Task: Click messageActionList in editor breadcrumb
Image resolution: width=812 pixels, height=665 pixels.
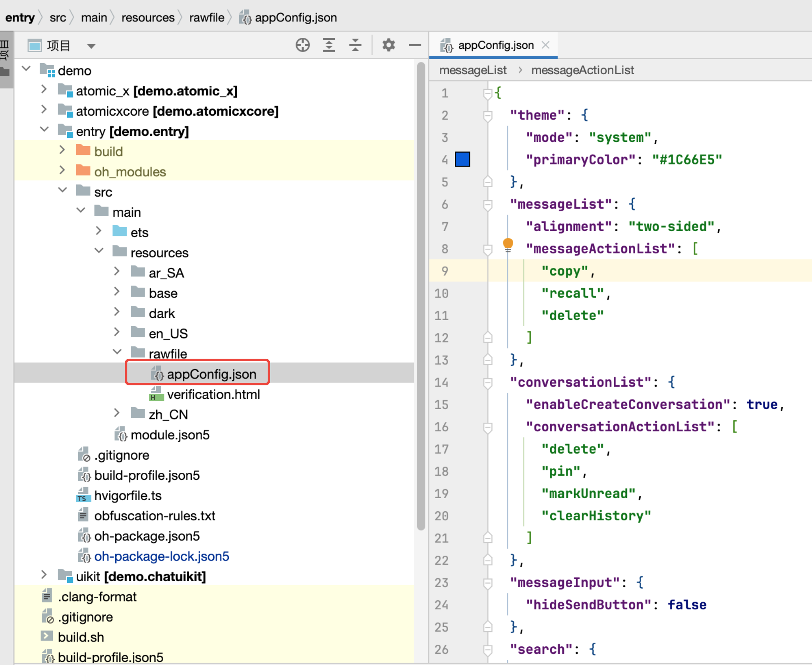Action: click(x=582, y=70)
